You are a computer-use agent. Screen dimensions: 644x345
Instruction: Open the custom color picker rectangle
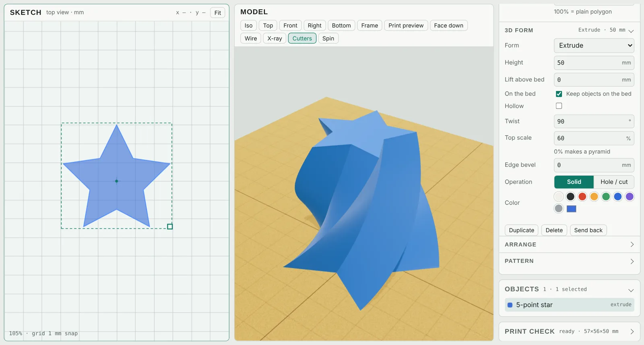pyautogui.click(x=572, y=209)
